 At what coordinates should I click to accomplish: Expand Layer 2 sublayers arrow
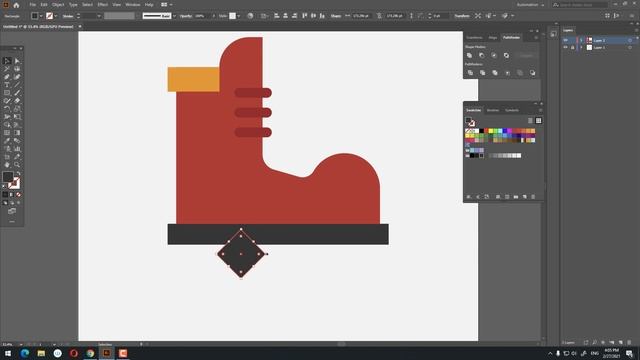point(581,40)
